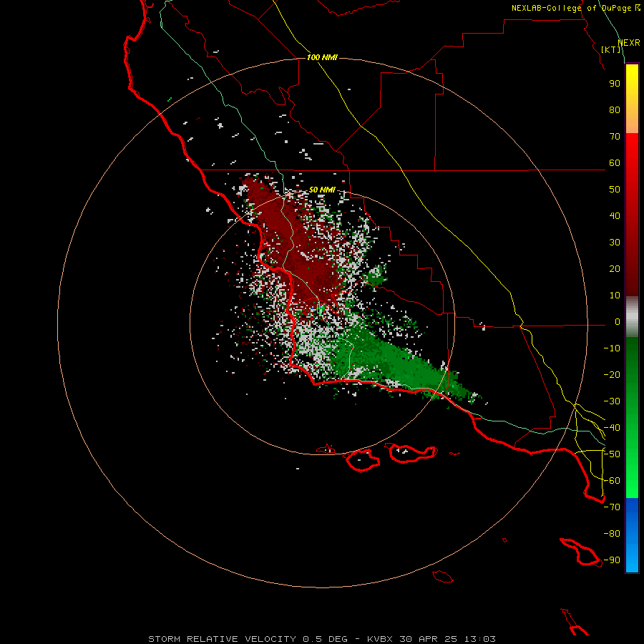The width and height of the screenshot is (644, 644).
Task: Click the positive 90 knot scale label
Action: pos(615,84)
